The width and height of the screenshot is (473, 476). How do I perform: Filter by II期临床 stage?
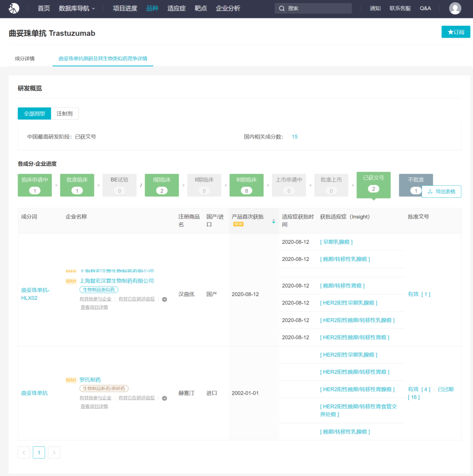(x=204, y=185)
